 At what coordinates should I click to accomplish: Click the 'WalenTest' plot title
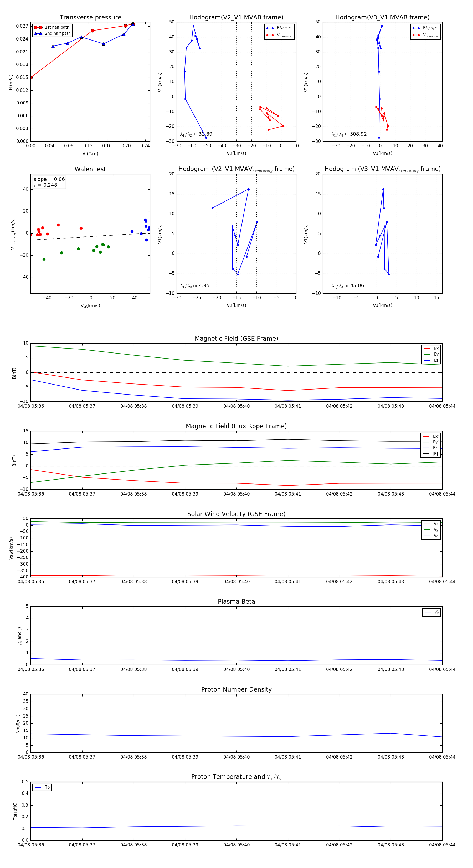click(x=90, y=169)
